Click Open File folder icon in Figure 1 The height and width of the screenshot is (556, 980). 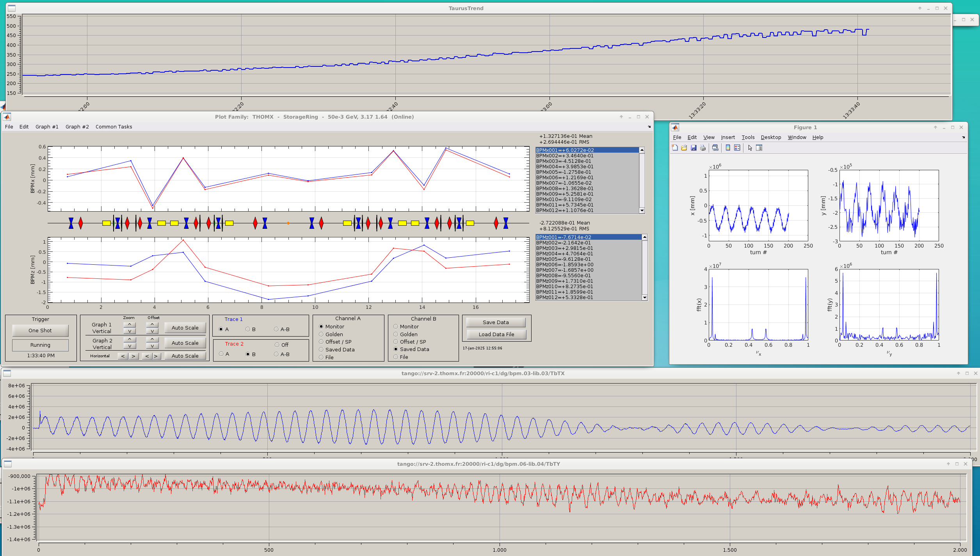pos(684,148)
